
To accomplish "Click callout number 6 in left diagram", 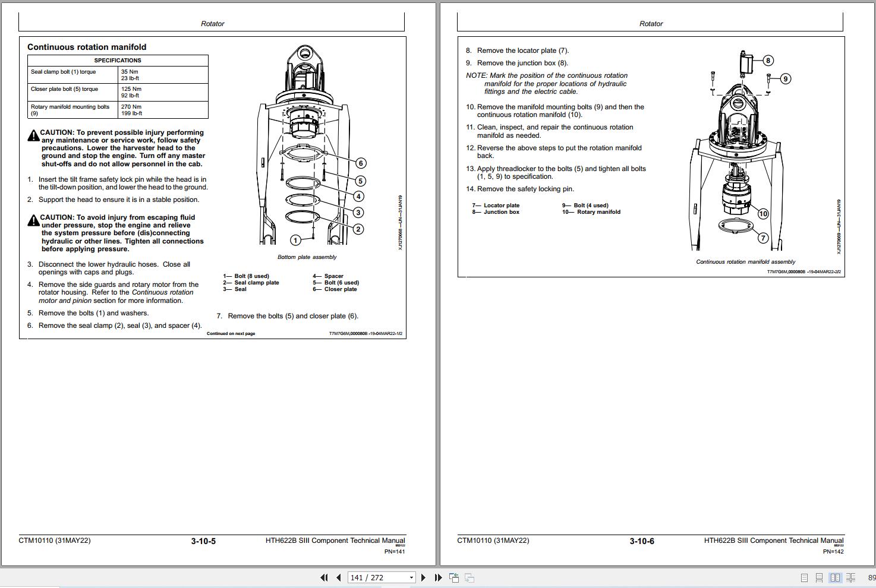I will [361, 163].
